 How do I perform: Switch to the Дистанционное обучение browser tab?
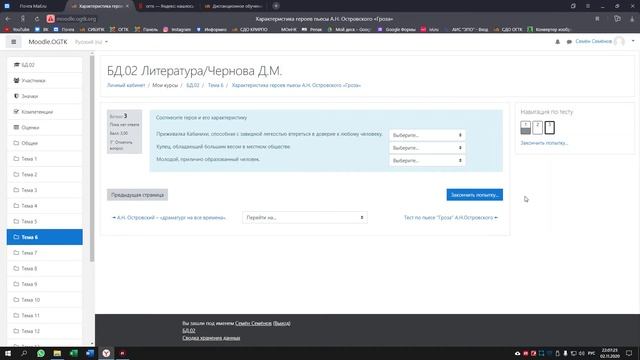[x=234, y=6]
